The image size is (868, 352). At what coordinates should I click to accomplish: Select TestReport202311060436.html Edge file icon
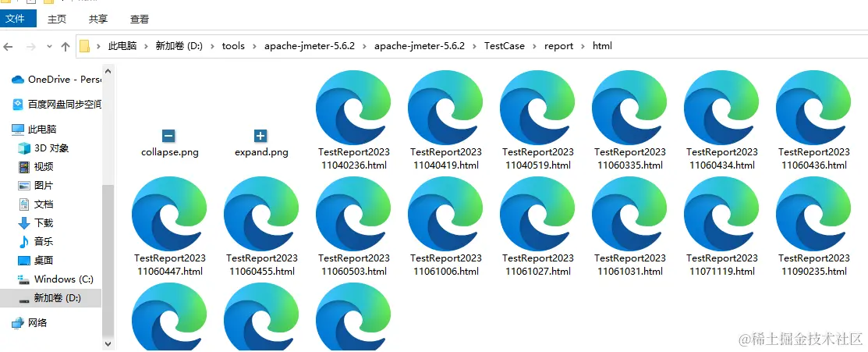coord(813,108)
